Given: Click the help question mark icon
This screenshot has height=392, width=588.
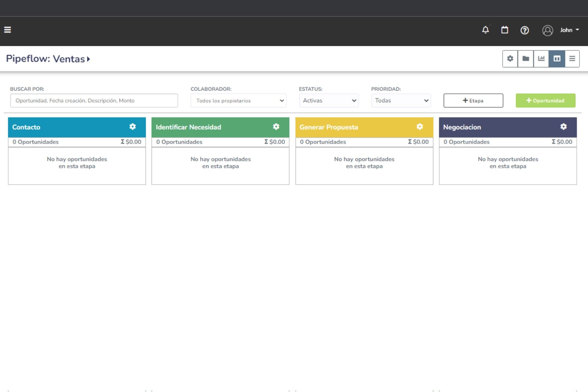Looking at the screenshot, I should (x=525, y=30).
